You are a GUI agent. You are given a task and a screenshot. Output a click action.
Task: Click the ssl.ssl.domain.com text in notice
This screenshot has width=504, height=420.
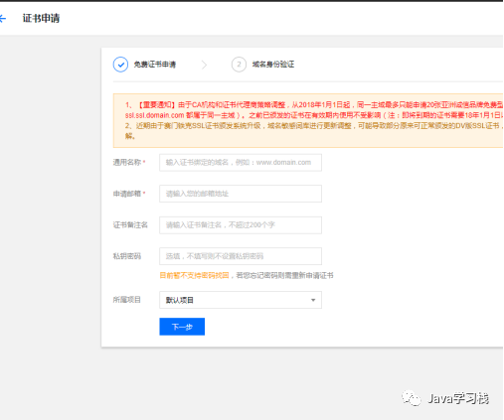pos(154,115)
